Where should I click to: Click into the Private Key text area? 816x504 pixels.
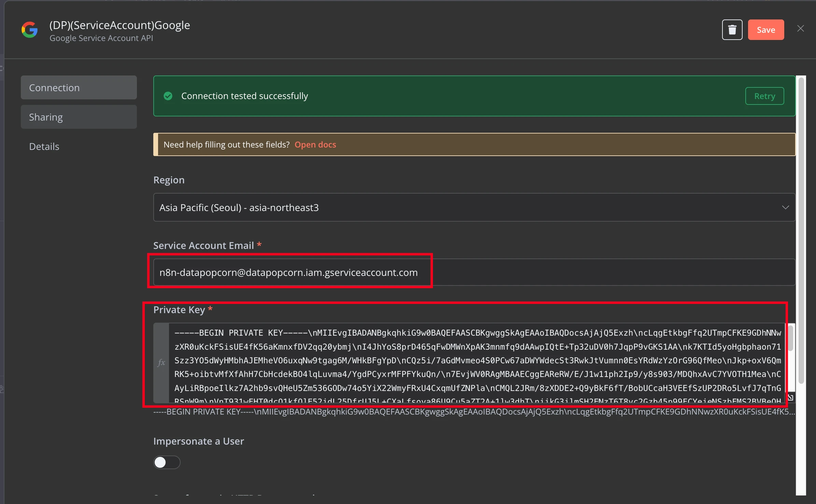[477, 363]
